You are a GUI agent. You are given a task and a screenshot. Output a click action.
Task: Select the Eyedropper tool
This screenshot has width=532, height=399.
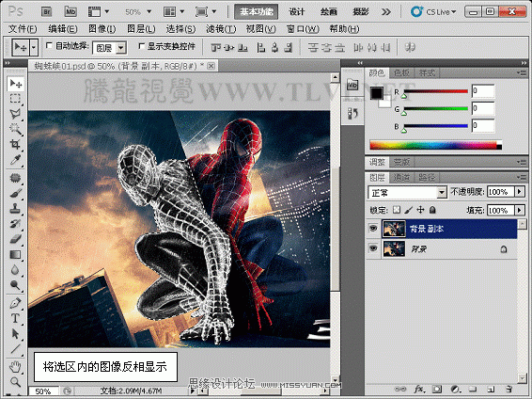coord(15,160)
